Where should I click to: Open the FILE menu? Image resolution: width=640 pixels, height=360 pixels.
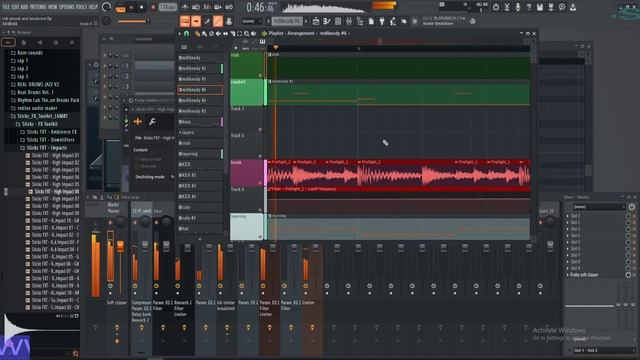point(6,7)
